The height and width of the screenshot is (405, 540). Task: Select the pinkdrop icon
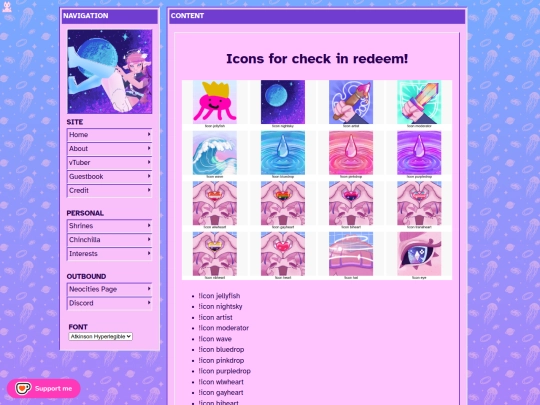(x=351, y=153)
